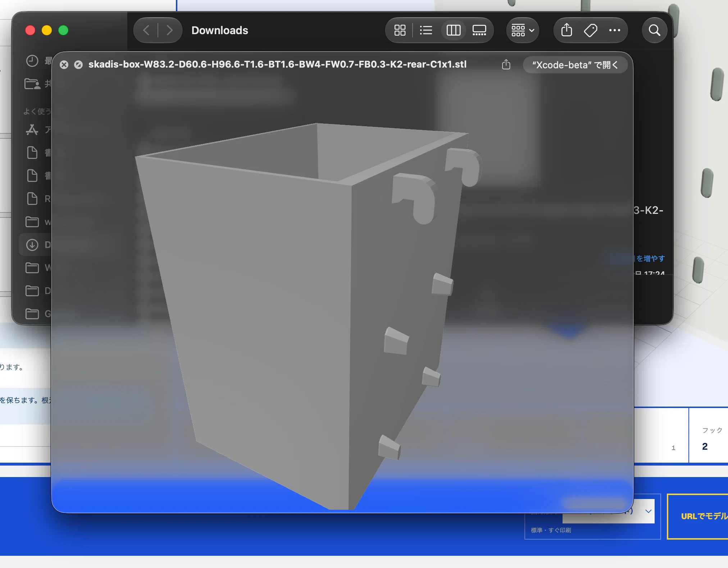Click the STL file name title
Viewport: 728px width, 568px height.
(x=277, y=64)
